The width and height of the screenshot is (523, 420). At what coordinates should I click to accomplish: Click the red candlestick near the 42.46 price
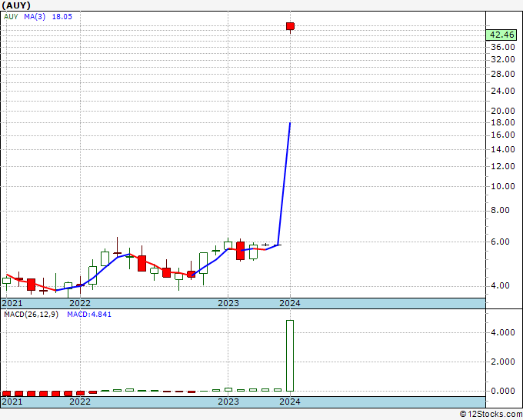tap(290, 26)
